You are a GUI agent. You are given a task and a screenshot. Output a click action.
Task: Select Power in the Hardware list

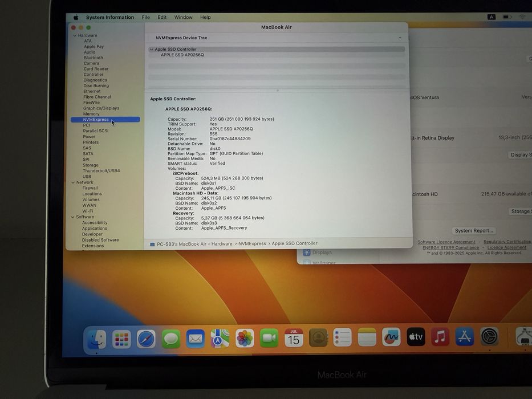click(x=89, y=137)
